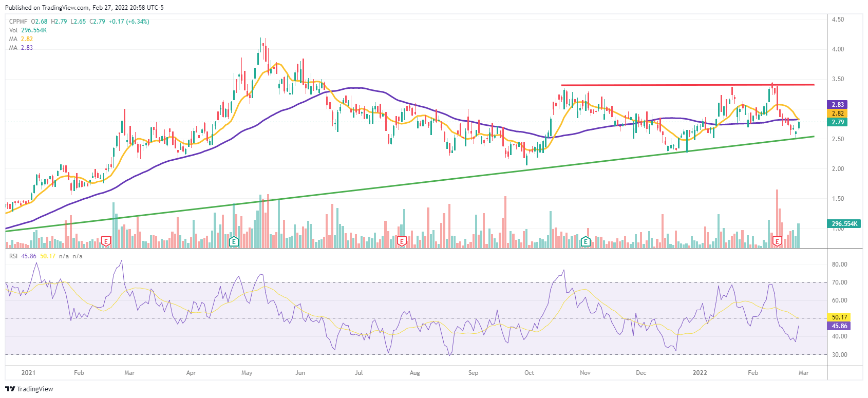The image size is (868, 398).
Task: Click the Sep label on the time axis
Action: (474, 373)
